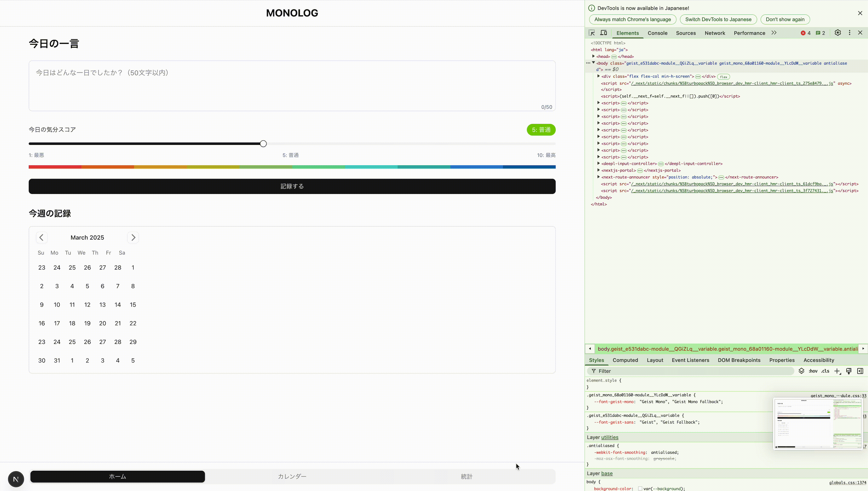Image resolution: width=868 pixels, height=491 pixels.
Task: Select the 統計 bottom navigation tab
Action: (467, 477)
